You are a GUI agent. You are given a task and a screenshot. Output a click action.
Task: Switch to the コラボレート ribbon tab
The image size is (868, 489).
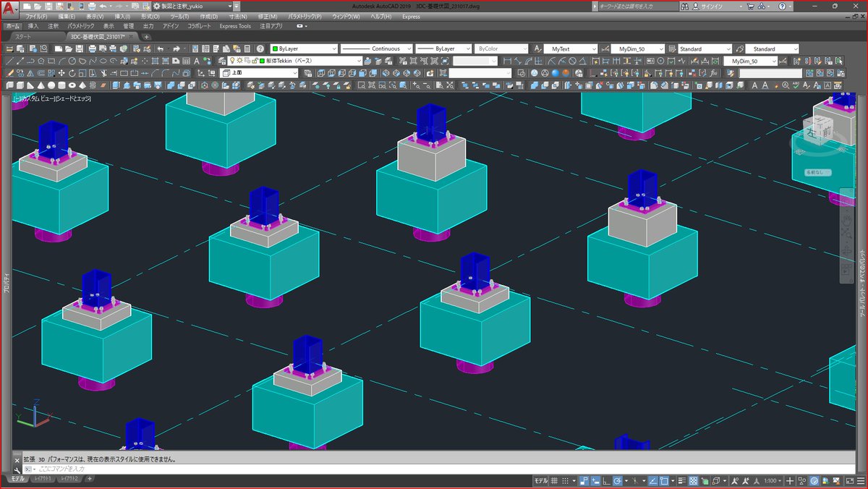click(x=200, y=25)
